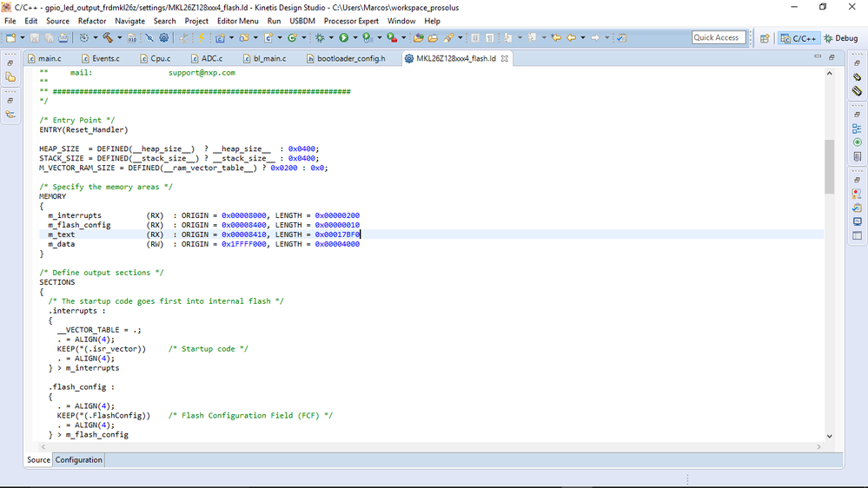Click the New file toolbar icon
Image resolution: width=868 pixels, height=488 pixels.
click(11, 37)
